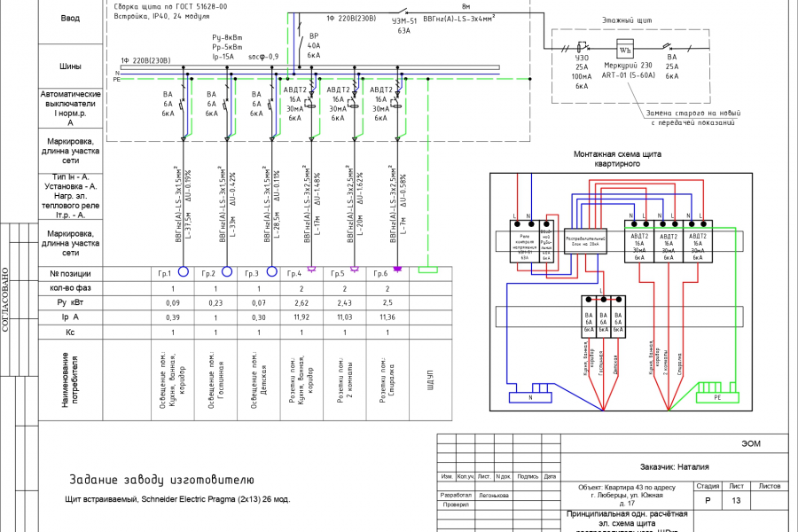
Task: Click the 'Листов' header cell
Action: click(x=770, y=486)
